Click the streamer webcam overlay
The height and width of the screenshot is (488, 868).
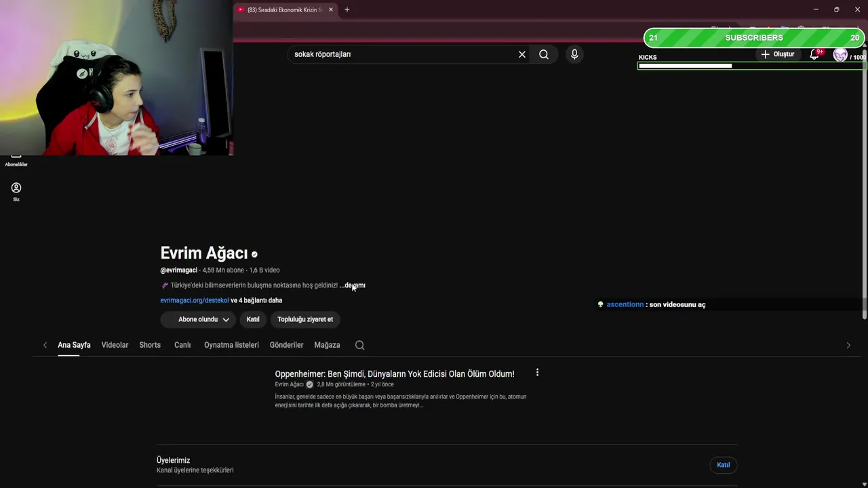pos(116,77)
